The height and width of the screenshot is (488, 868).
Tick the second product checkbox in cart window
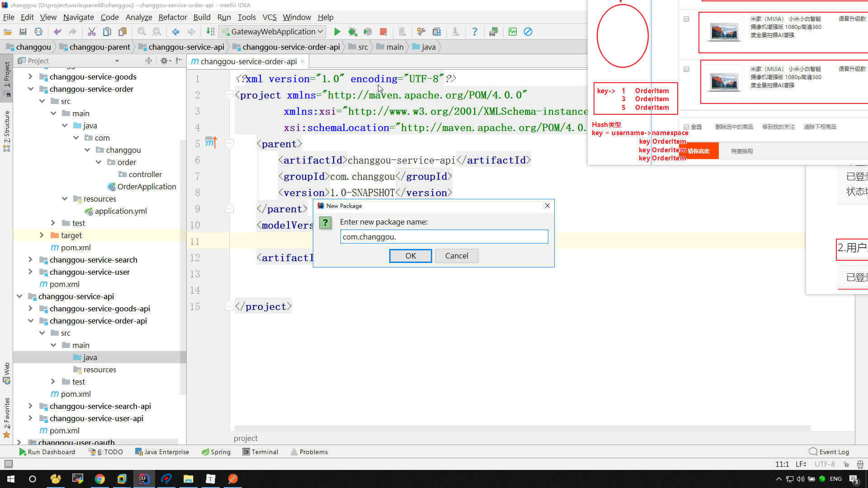click(x=686, y=69)
